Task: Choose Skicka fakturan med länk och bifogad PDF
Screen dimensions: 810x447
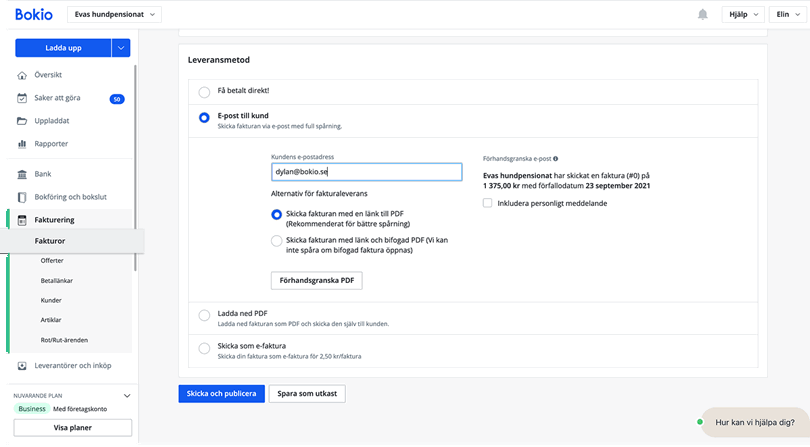Action: click(277, 241)
